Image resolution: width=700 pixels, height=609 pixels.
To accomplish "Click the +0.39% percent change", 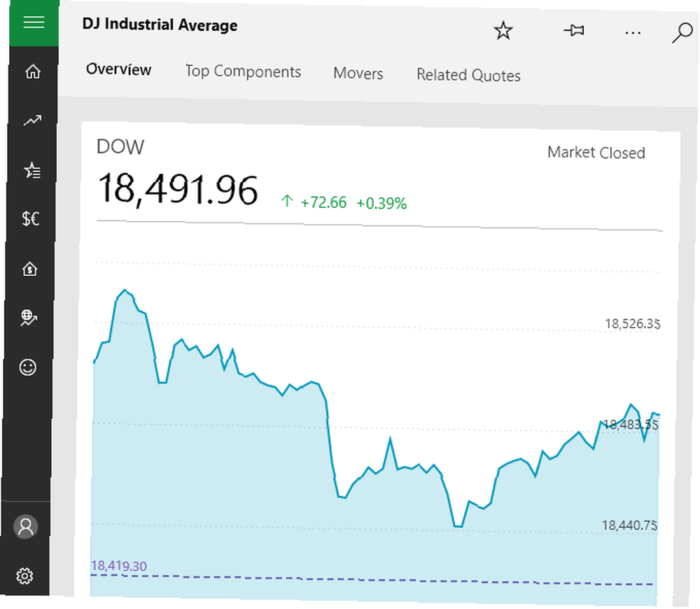I will click(381, 204).
